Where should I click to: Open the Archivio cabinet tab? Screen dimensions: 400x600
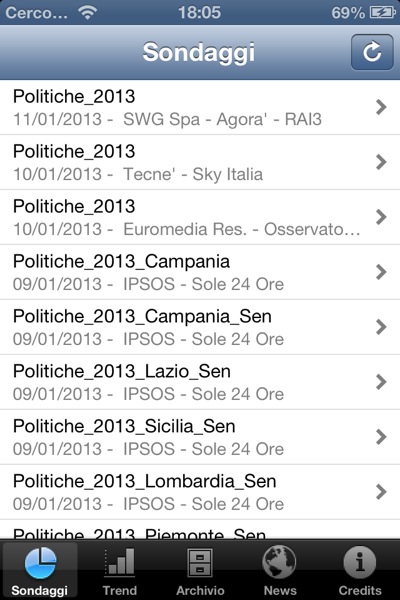[200, 569]
